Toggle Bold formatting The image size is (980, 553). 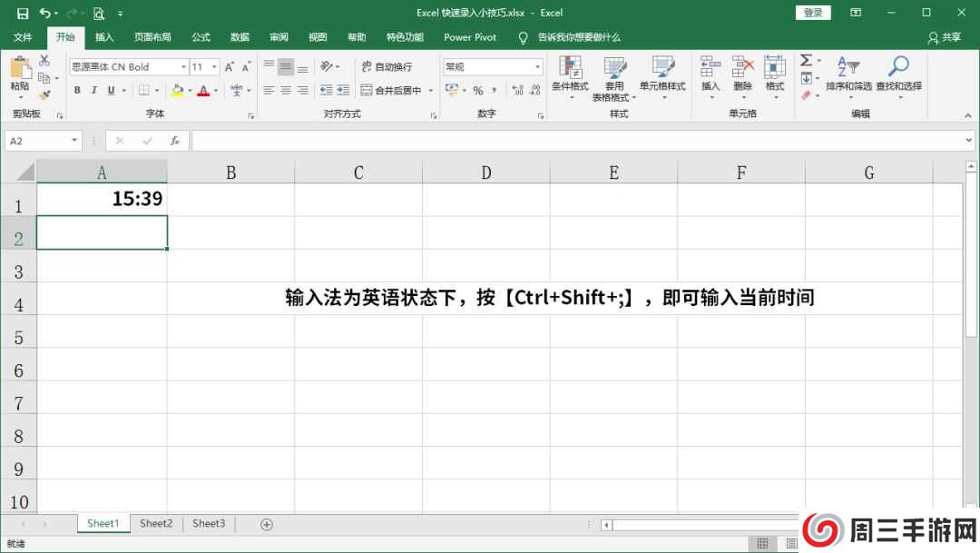[78, 91]
